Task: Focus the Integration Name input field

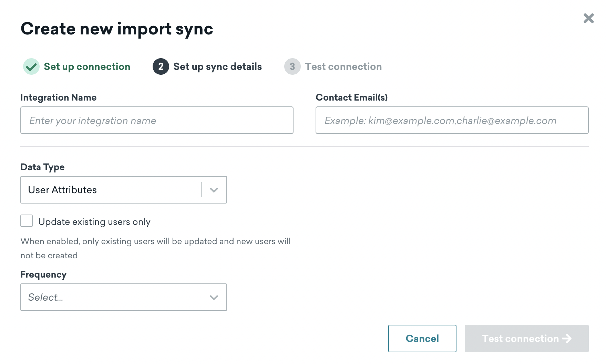Action: click(157, 120)
